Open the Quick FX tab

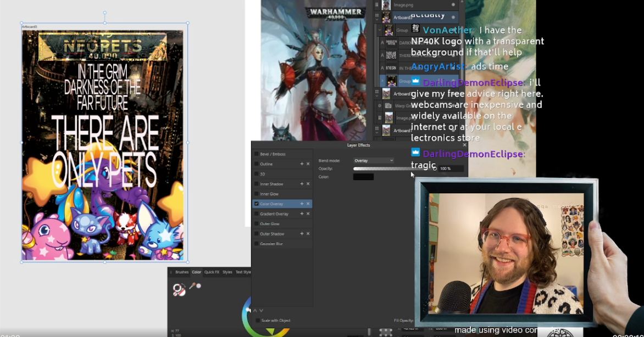pyautogui.click(x=212, y=272)
